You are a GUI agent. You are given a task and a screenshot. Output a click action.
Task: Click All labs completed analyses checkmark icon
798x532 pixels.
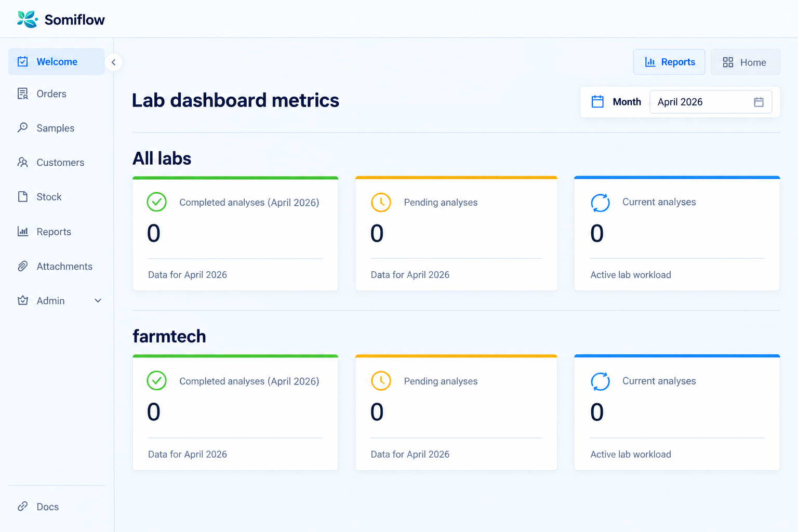pos(156,202)
